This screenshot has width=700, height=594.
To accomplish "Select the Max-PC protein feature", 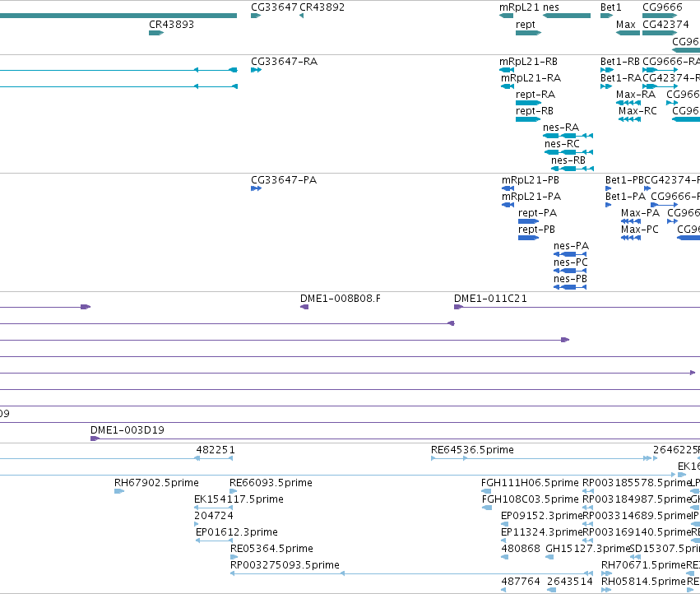I will [631, 238].
